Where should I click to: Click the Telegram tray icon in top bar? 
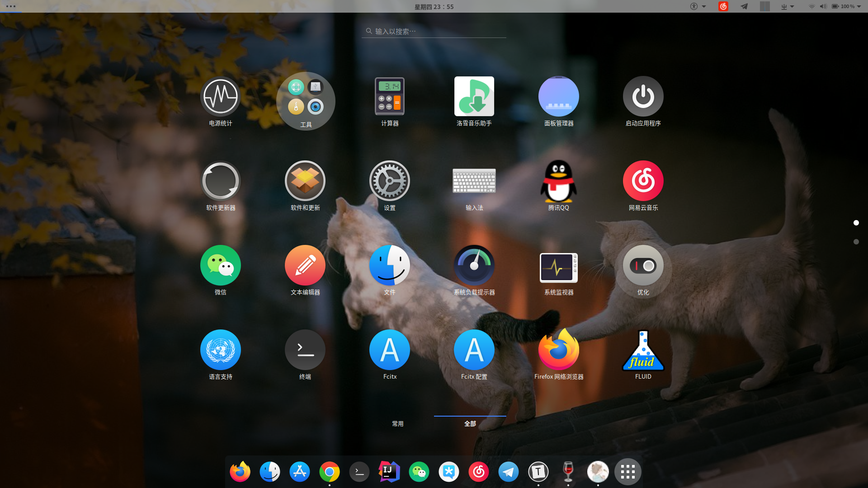pos(744,6)
